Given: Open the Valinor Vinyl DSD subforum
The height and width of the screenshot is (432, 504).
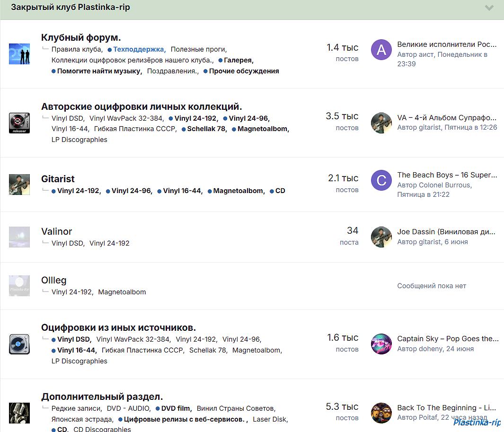Looking at the screenshot, I should (x=68, y=243).
